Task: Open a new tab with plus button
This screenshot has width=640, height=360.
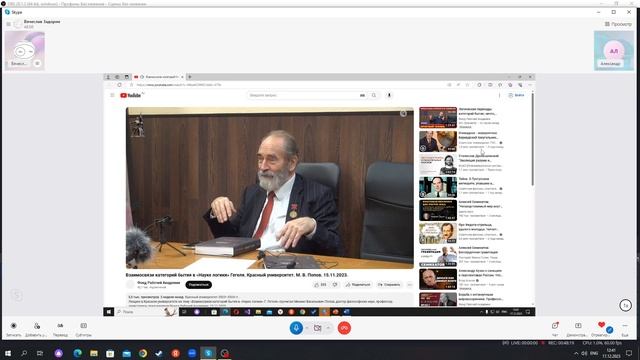Action: pyautogui.click(x=190, y=77)
